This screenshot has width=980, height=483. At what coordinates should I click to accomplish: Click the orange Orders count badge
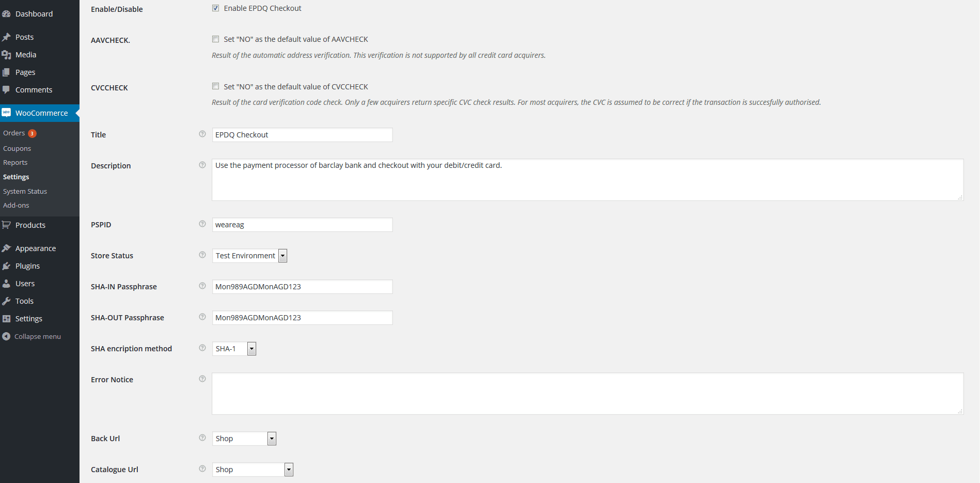[32, 133]
